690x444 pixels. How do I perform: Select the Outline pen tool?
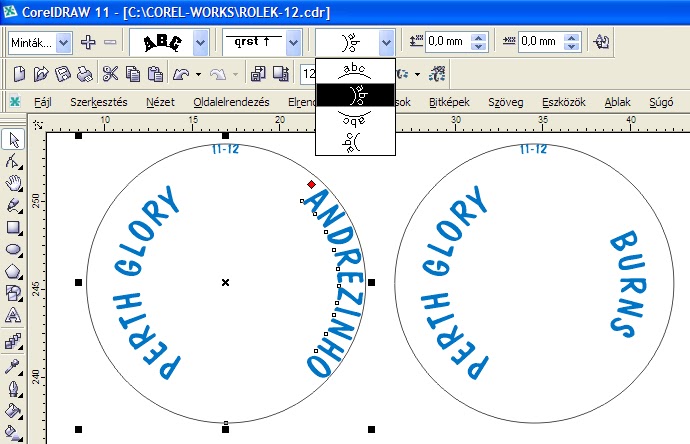[x=13, y=389]
